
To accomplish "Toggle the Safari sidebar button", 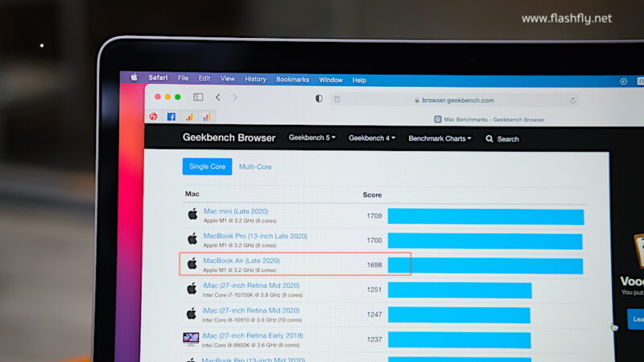I will (198, 97).
